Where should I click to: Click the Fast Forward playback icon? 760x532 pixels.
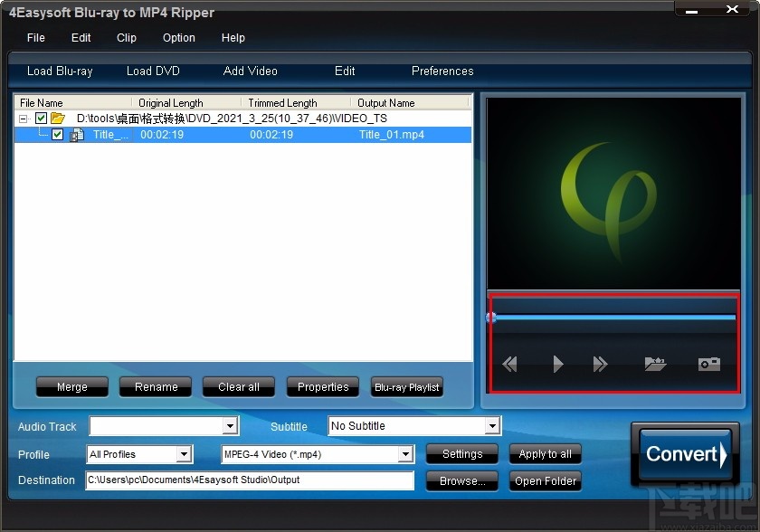point(601,365)
